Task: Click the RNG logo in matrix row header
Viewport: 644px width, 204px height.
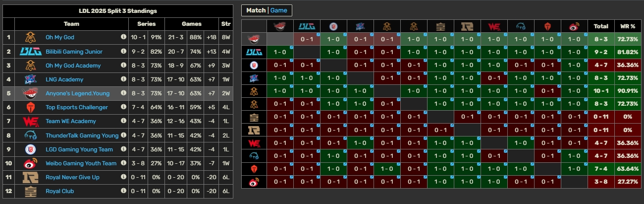Action: tap(254, 131)
